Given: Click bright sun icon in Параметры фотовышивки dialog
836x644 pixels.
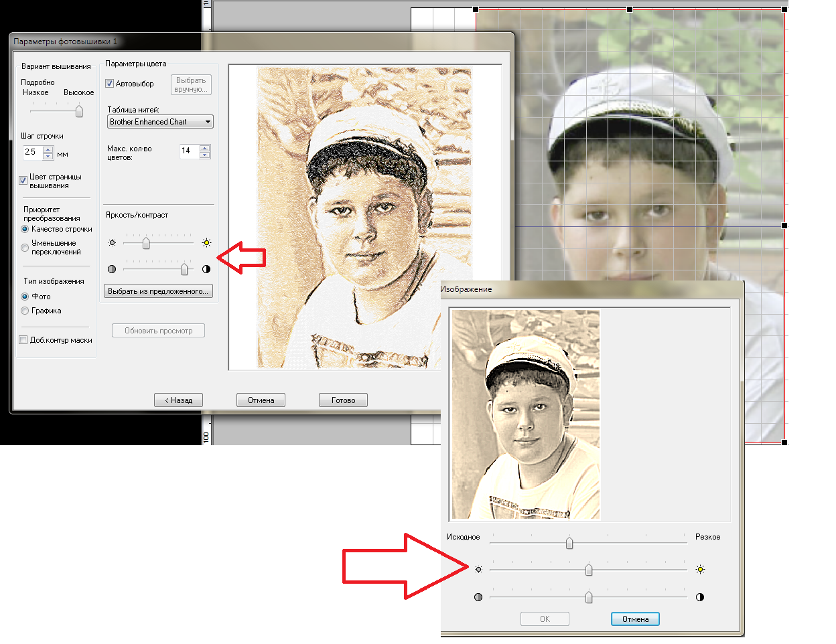Looking at the screenshot, I should pyautogui.click(x=206, y=243).
